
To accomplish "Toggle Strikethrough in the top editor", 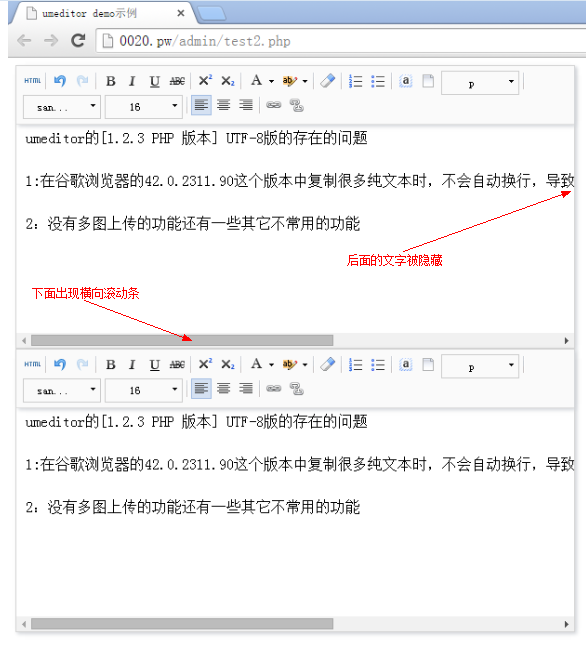I will click(177, 81).
